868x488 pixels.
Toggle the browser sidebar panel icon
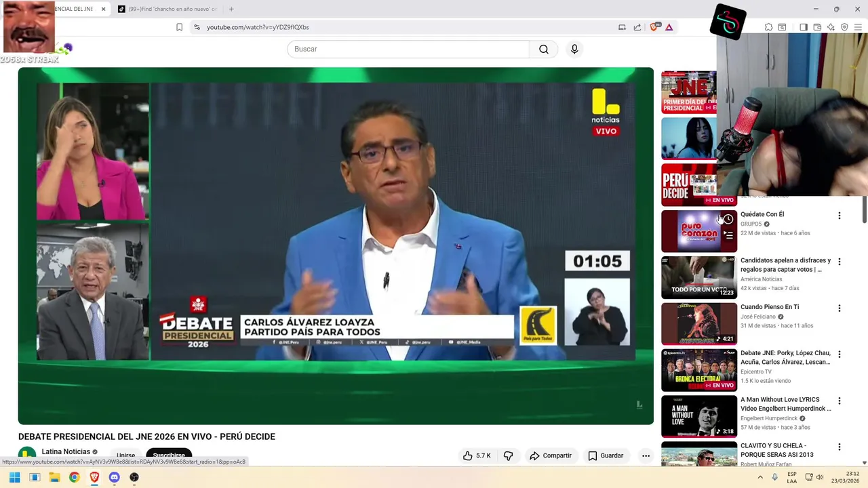point(804,27)
